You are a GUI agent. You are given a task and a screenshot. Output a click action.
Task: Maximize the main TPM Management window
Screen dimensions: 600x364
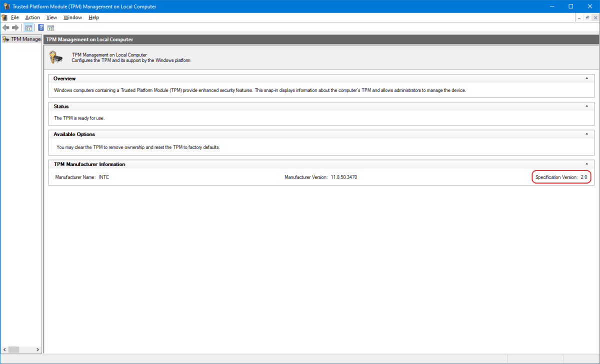(570, 6)
